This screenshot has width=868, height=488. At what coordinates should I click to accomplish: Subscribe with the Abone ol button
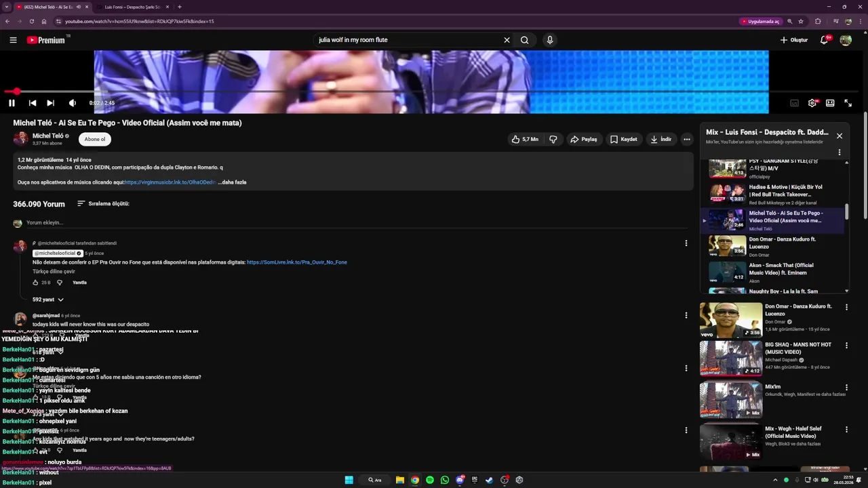coord(95,139)
